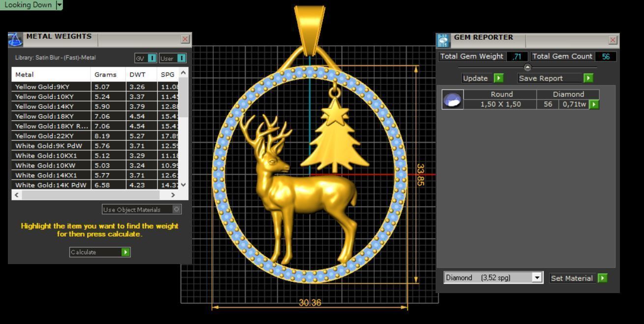Click the 33.85 height dimension label
Image resolution: width=644 pixels, height=324 pixels.
(x=420, y=174)
